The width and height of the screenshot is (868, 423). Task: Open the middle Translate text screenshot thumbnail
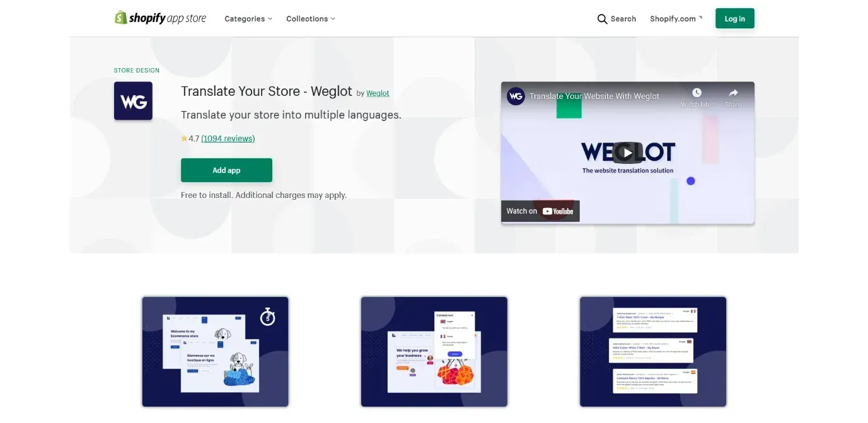click(x=434, y=352)
